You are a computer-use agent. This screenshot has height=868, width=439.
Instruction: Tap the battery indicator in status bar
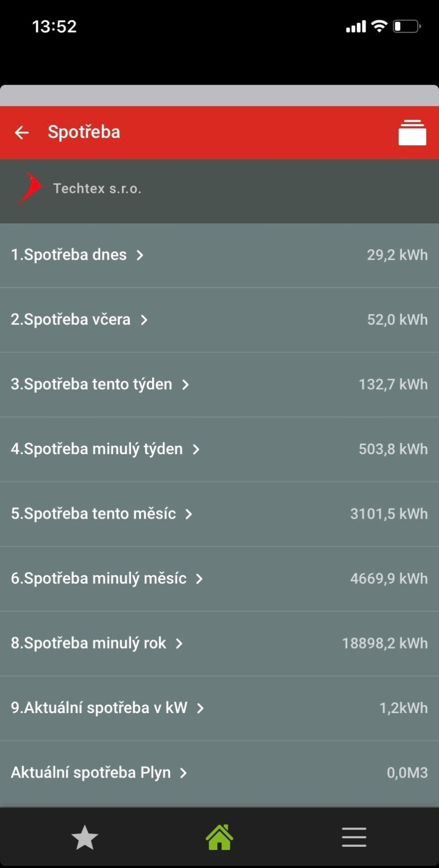pos(407,26)
